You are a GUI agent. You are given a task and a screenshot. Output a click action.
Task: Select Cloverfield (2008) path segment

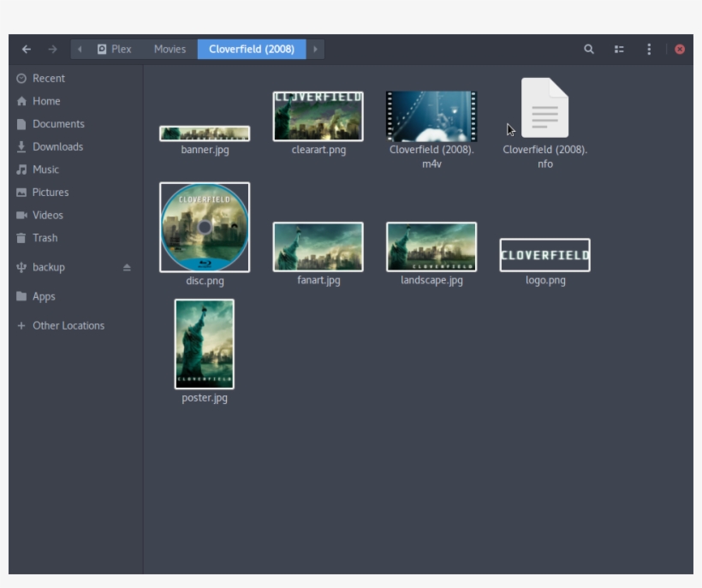(252, 50)
